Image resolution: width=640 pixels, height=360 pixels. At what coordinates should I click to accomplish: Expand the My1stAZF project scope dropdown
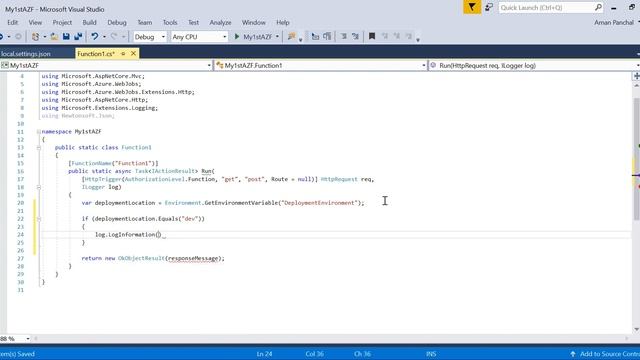(209, 65)
